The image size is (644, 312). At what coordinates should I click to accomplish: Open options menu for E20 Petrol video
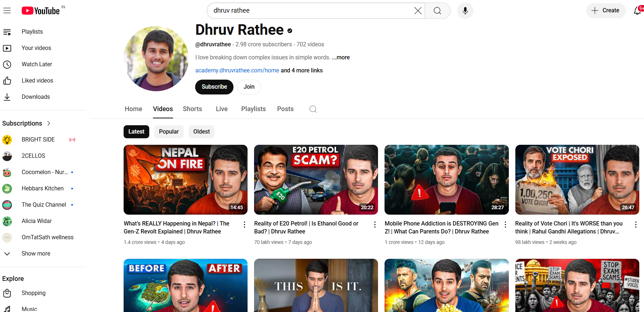click(375, 224)
